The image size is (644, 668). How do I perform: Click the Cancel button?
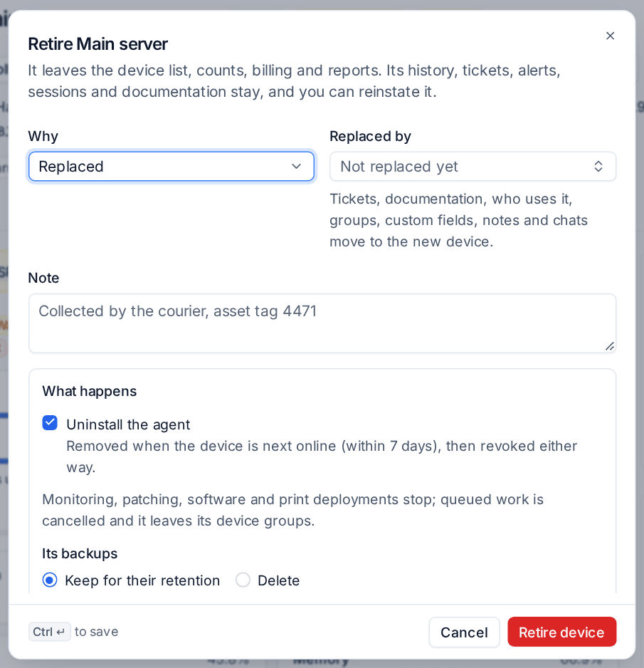pos(464,632)
